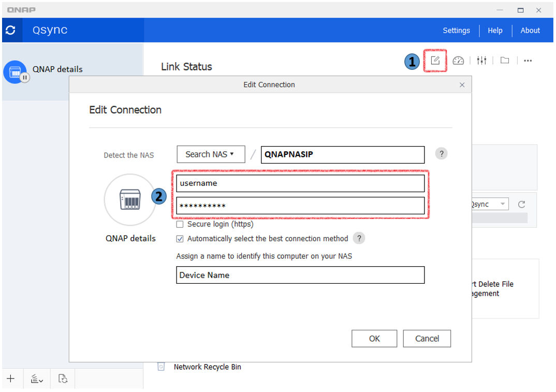The image size is (556, 392).
Task: Click the large NAS device image in dialog
Action: 130,199
